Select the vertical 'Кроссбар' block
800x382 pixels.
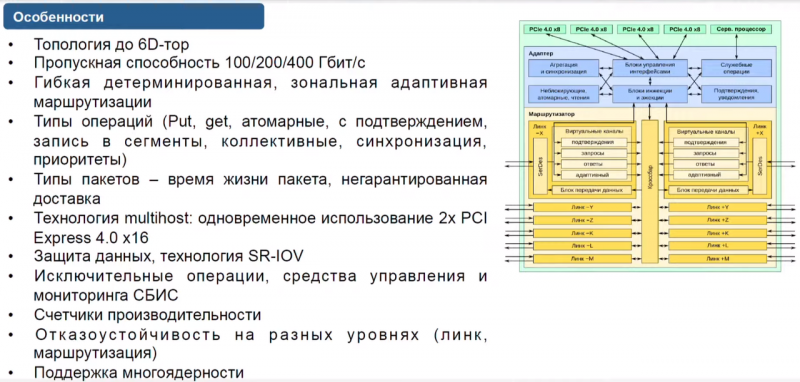point(649,191)
